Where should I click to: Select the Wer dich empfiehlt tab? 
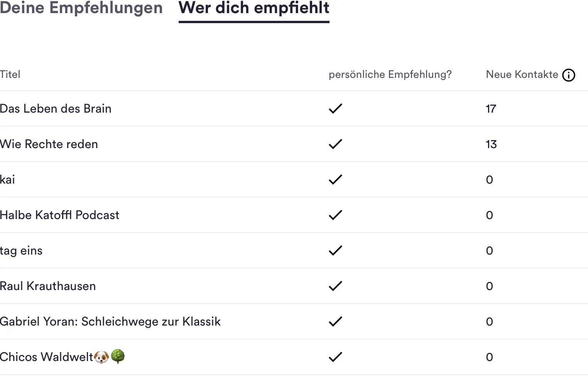254,8
